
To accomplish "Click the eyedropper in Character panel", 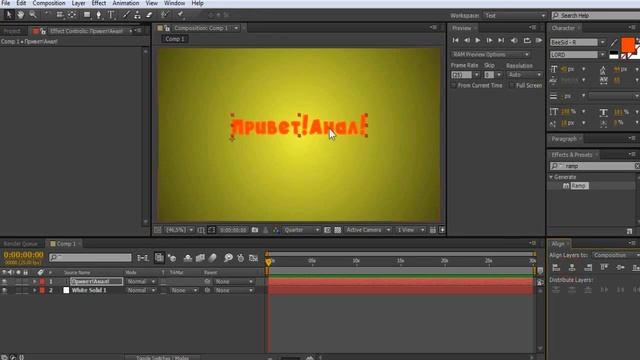I will 614,42.
